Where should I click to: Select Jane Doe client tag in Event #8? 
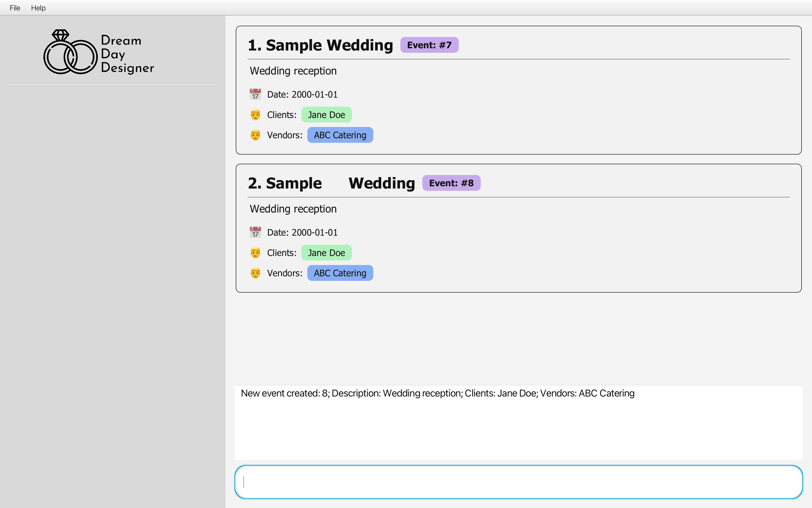coord(326,253)
